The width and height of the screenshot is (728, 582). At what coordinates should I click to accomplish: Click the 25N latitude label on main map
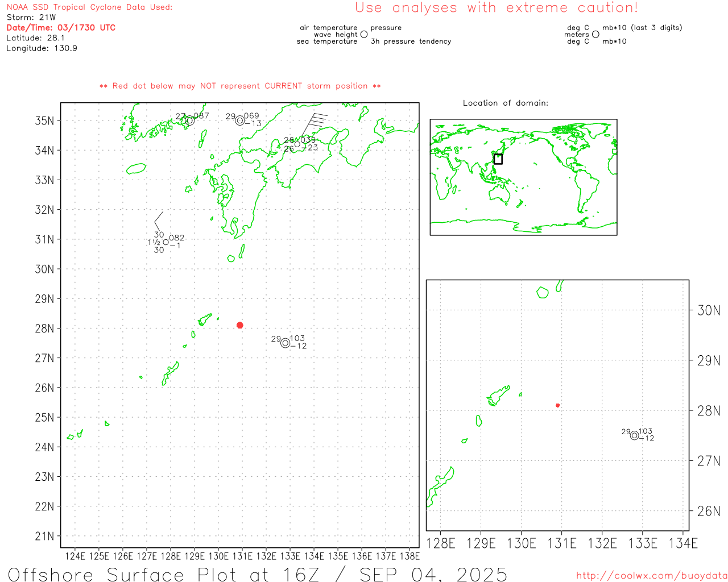pos(44,418)
